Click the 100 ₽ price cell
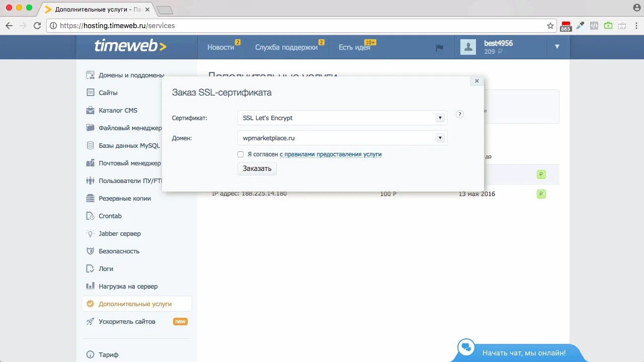 pos(388,194)
